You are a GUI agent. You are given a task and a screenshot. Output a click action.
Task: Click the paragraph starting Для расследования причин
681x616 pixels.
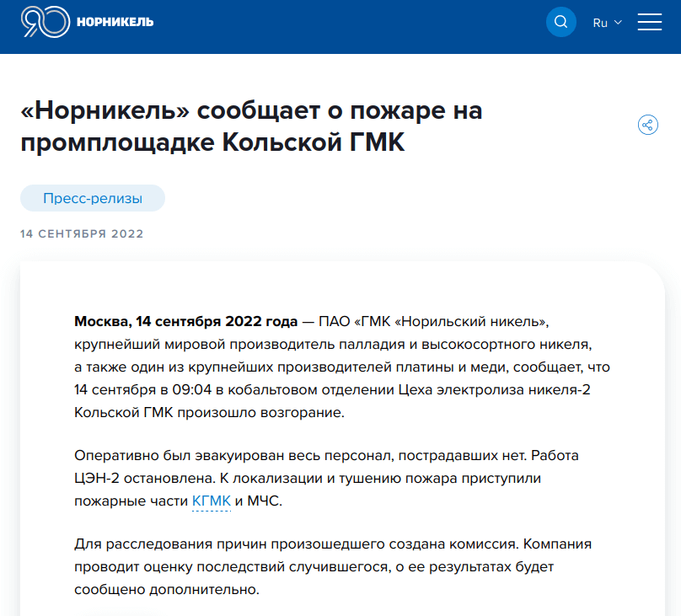click(x=333, y=566)
